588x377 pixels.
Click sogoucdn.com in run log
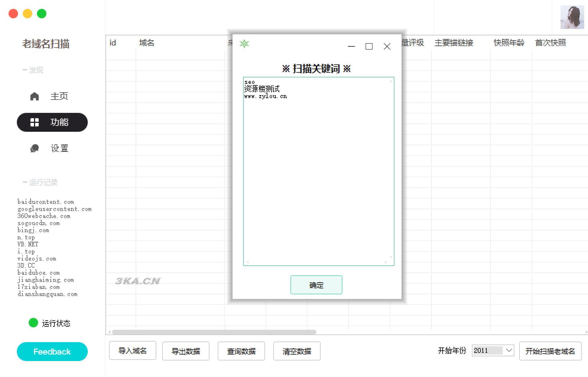pos(39,223)
